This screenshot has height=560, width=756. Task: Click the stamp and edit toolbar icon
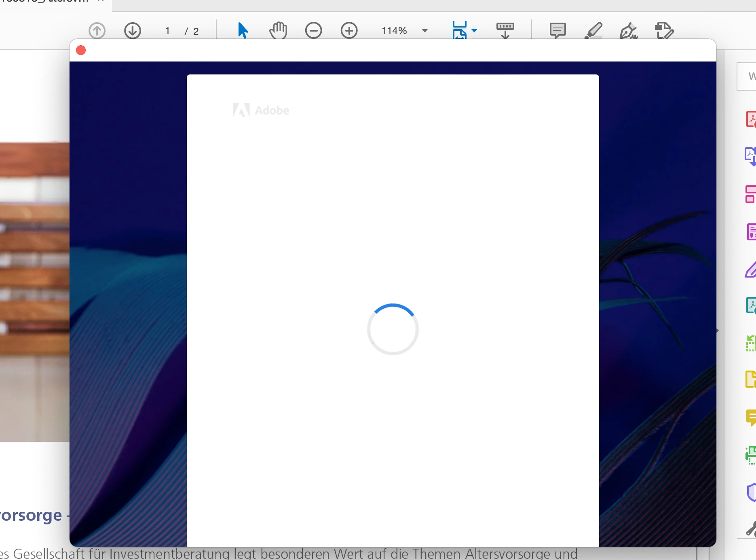coord(664,30)
